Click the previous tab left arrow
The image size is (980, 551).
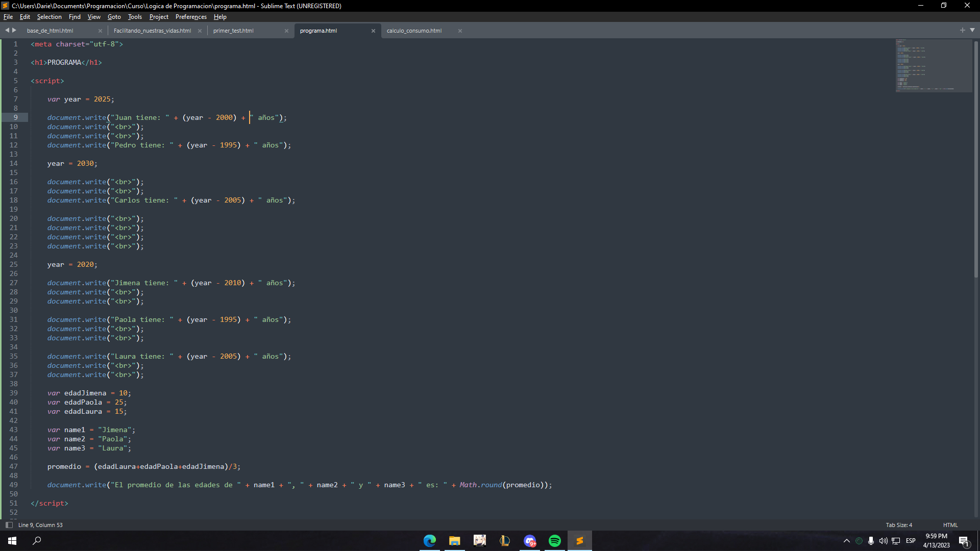click(x=7, y=30)
